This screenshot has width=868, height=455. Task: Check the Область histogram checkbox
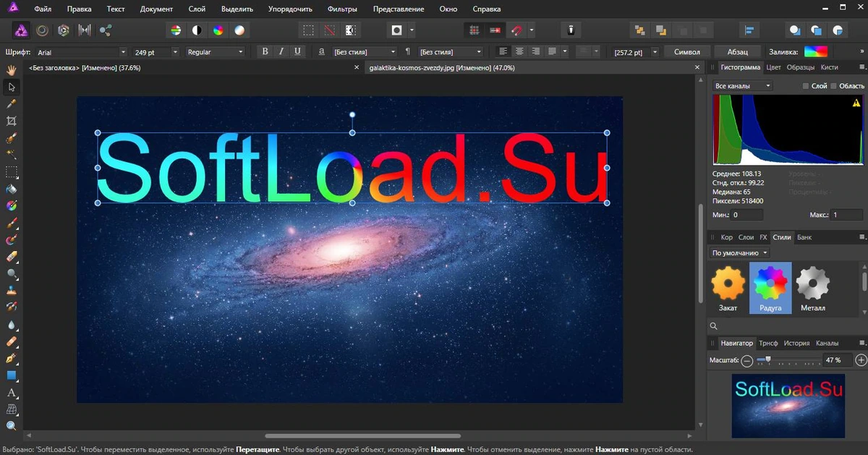(x=833, y=86)
